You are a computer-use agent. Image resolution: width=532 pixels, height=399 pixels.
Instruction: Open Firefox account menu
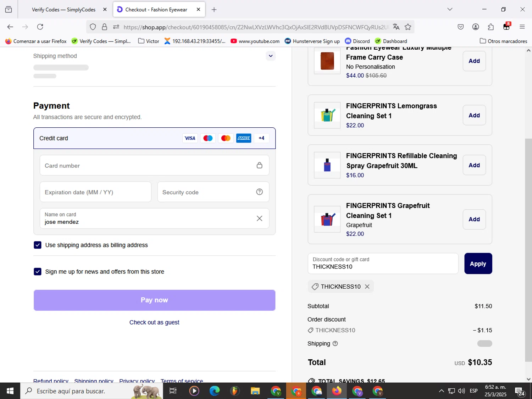[476, 27]
